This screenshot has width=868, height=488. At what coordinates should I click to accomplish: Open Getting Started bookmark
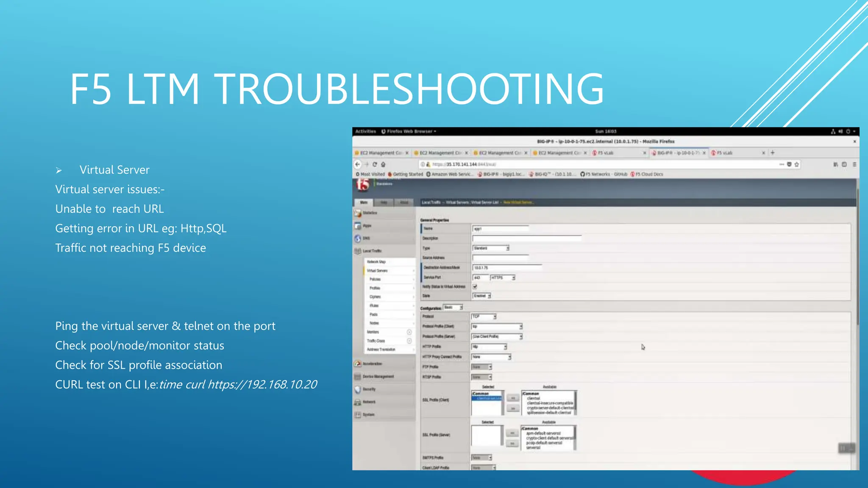tap(406, 174)
